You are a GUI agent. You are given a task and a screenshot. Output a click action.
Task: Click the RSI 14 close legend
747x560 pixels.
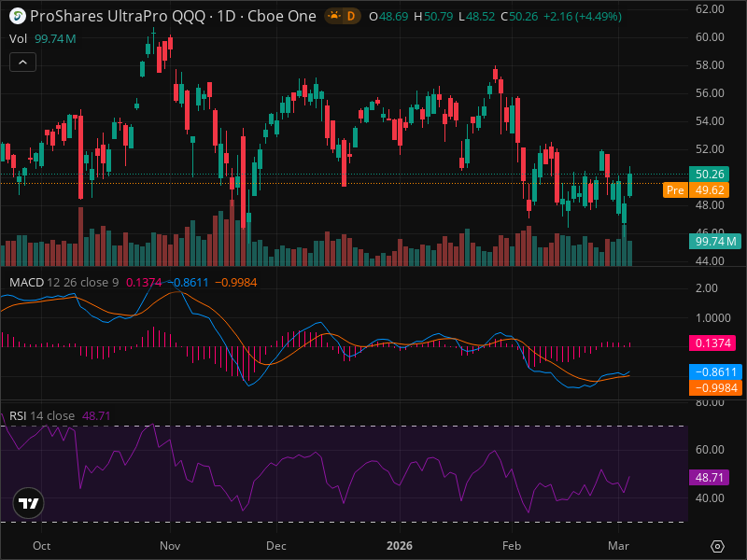click(42, 415)
